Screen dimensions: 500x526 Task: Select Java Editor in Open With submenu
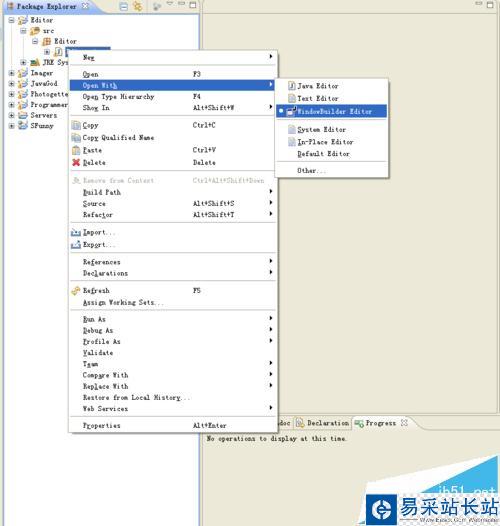coord(332,86)
